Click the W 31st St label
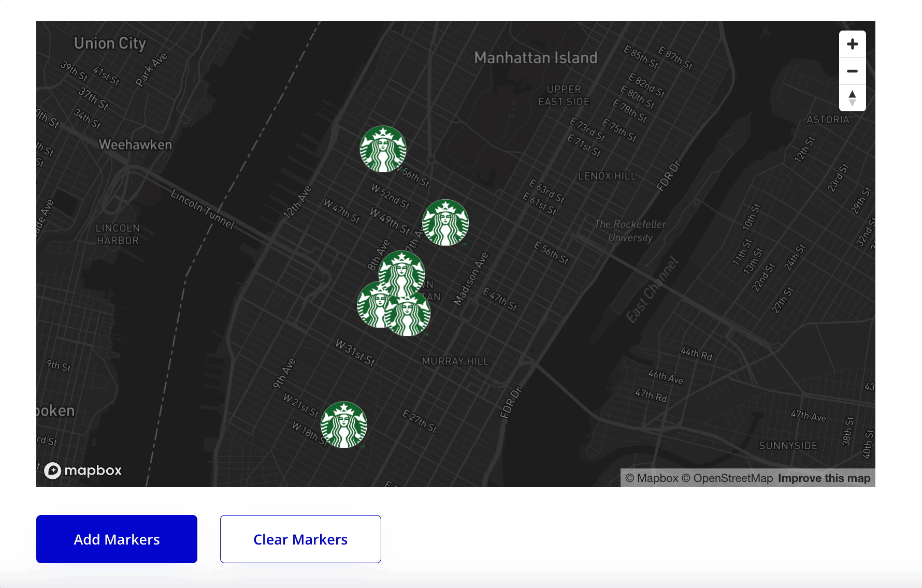 click(355, 352)
